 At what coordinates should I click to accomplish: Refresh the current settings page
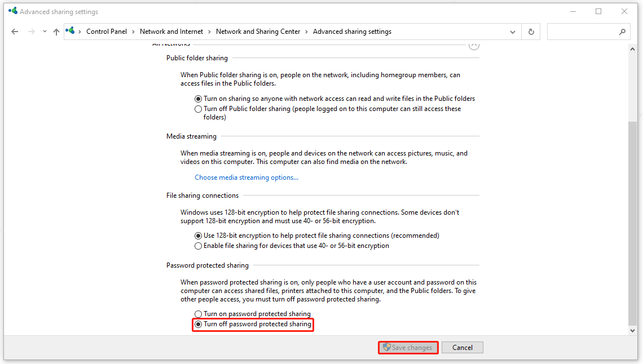click(x=530, y=32)
